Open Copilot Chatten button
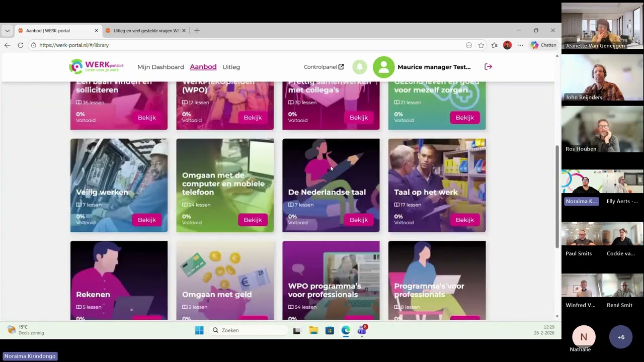 pos(543,45)
